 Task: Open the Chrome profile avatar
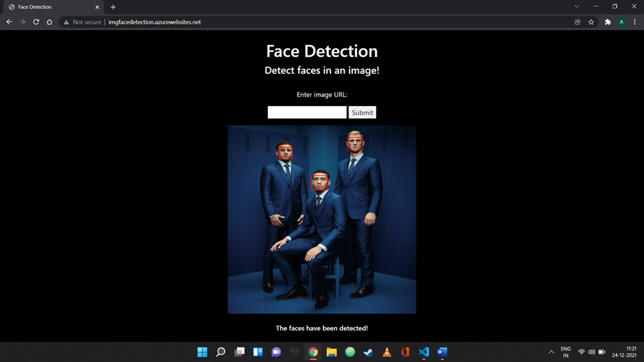621,22
